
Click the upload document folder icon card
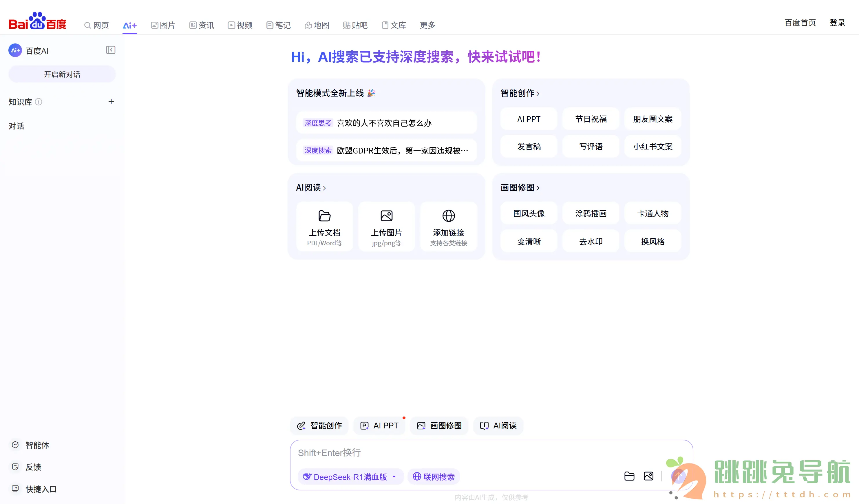(x=324, y=227)
